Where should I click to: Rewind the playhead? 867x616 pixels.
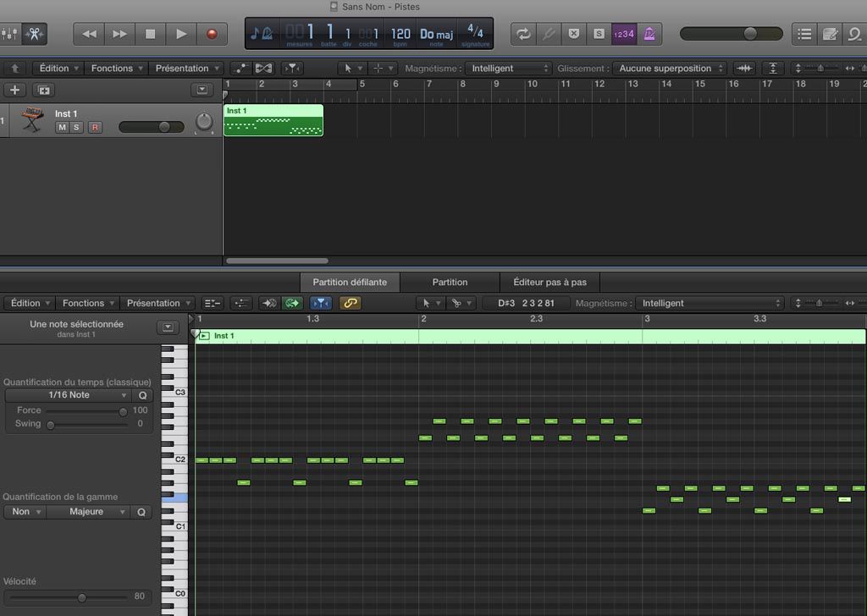coord(89,34)
